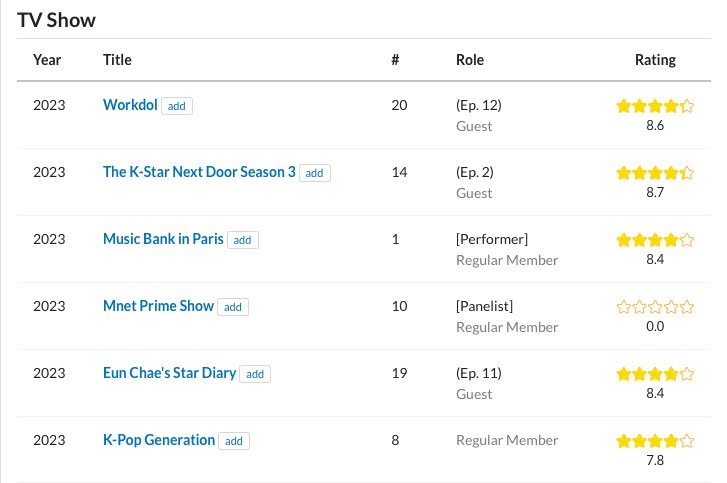Click Eun Chae's Star Diary star rating
The height and width of the screenshot is (483, 727).
pyautogui.click(x=655, y=374)
